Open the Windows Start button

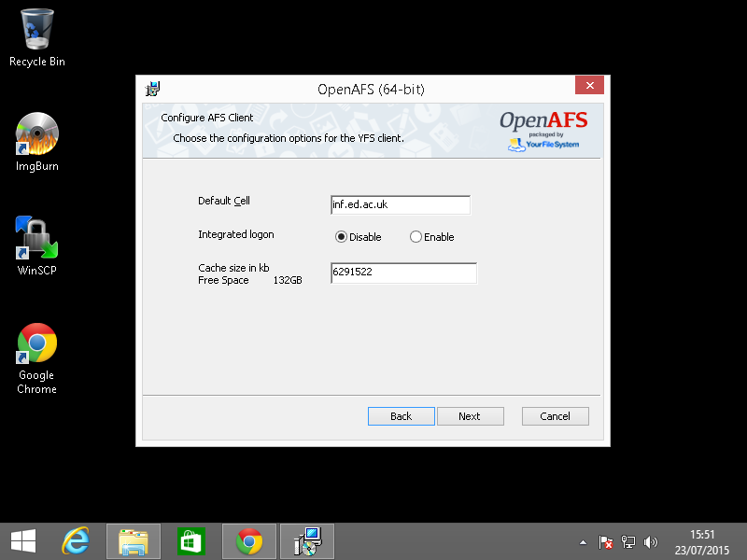(22, 542)
